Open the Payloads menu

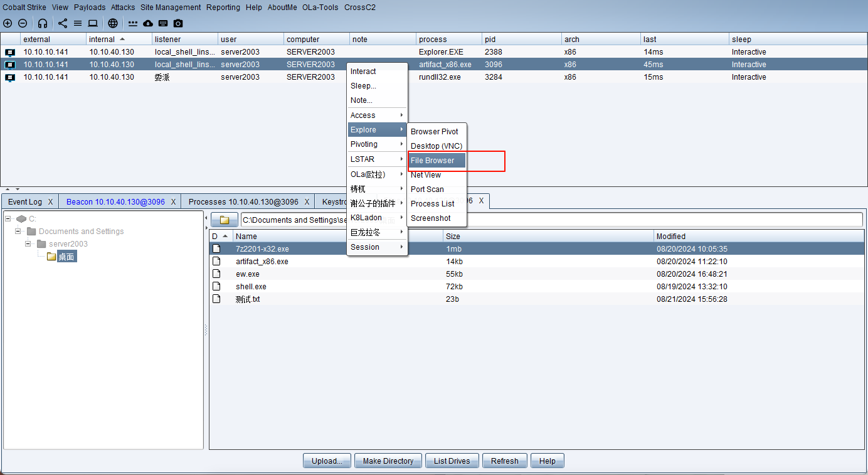pos(90,8)
